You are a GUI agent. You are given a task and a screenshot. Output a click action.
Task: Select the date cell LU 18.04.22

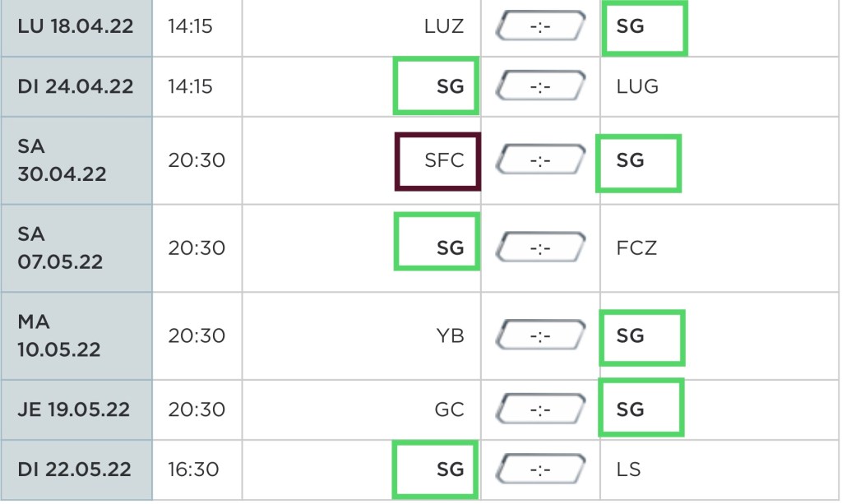click(x=76, y=26)
